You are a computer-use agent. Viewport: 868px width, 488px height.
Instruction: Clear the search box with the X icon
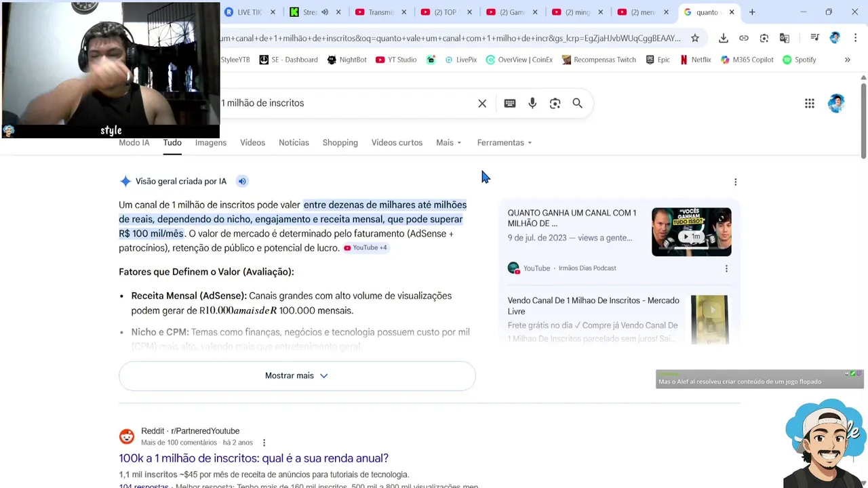[482, 103]
